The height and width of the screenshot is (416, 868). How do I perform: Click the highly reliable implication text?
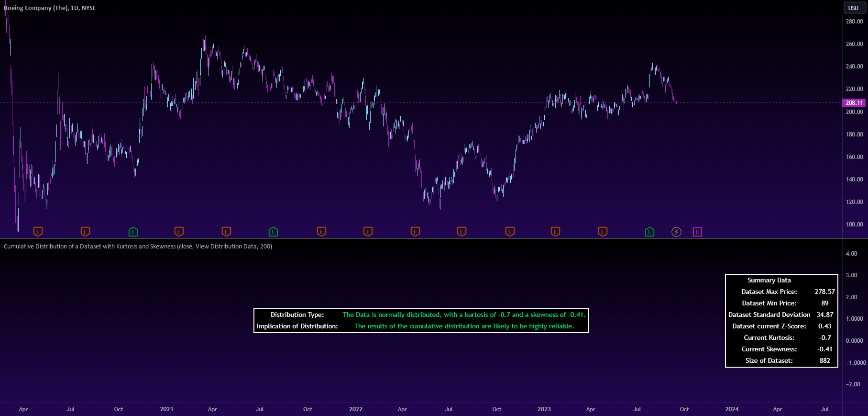(x=464, y=326)
